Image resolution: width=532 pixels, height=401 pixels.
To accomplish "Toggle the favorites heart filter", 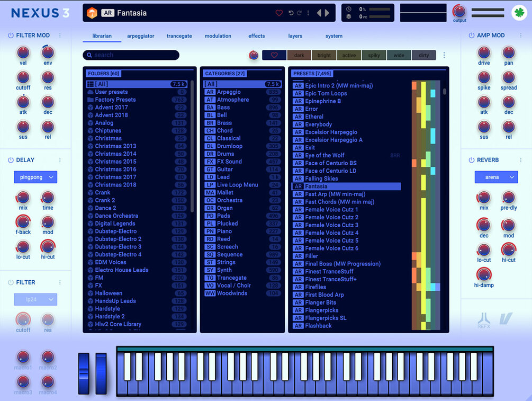I will click(x=274, y=55).
